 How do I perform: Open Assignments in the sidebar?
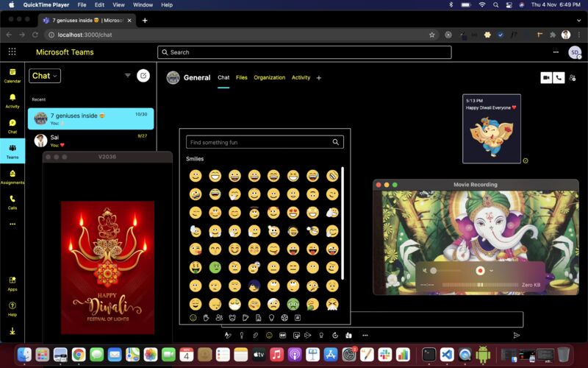coord(12,177)
